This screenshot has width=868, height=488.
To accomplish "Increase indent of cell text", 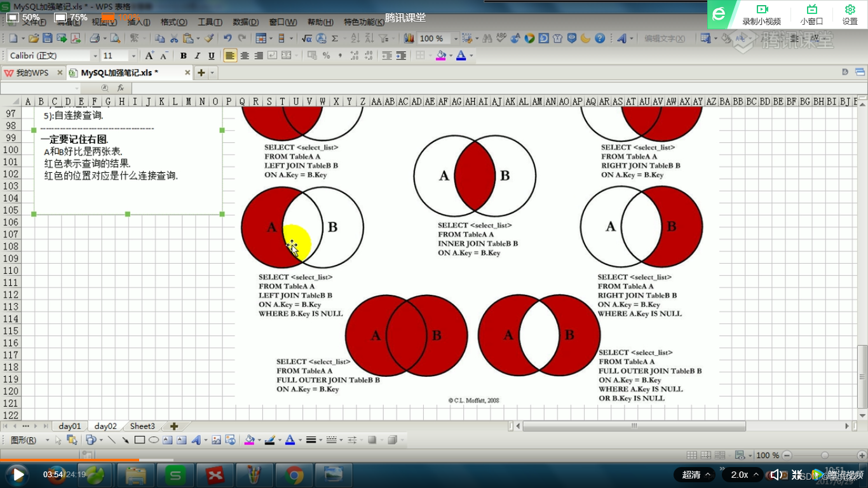I will pos(401,56).
